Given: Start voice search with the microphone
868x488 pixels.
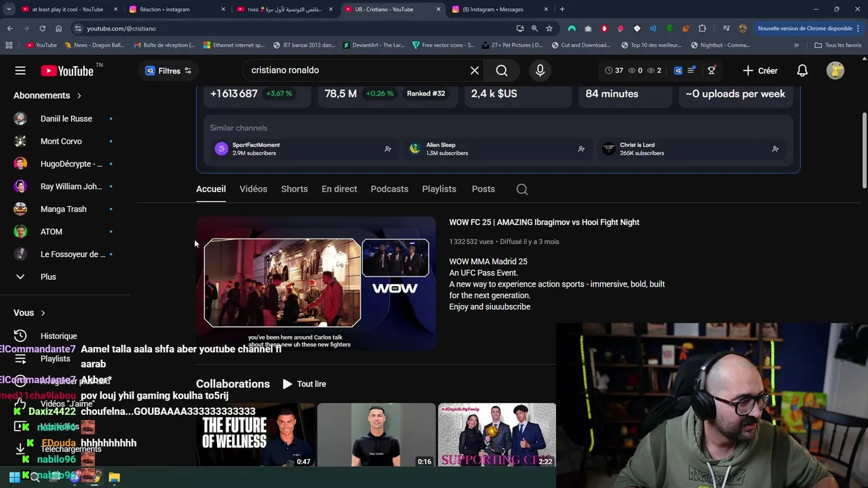Looking at the screenshot, I should (540, 70).
